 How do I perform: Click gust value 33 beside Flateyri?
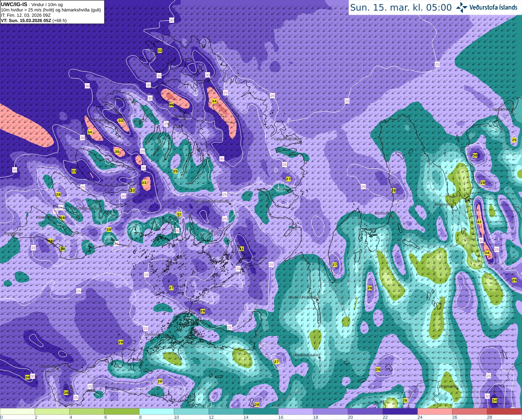click(x=120, y=121)
